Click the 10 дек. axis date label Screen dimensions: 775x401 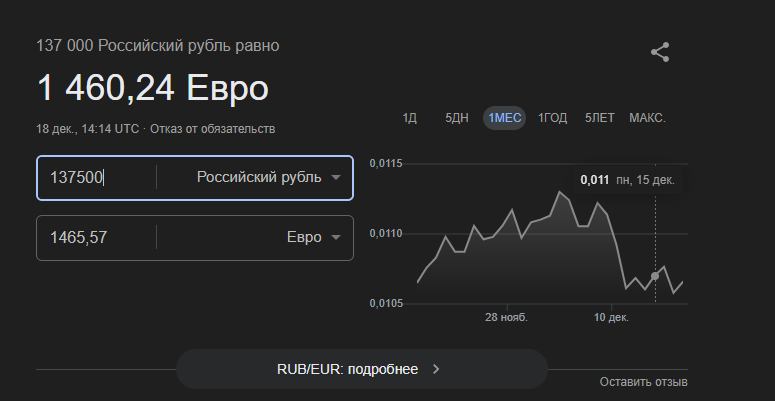611,317
